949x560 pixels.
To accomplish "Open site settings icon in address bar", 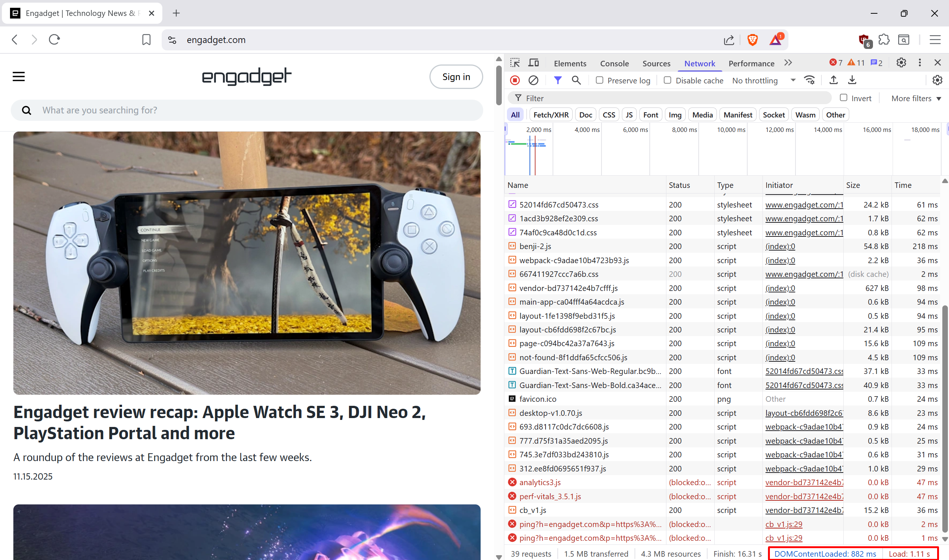I will coord(172,40).
